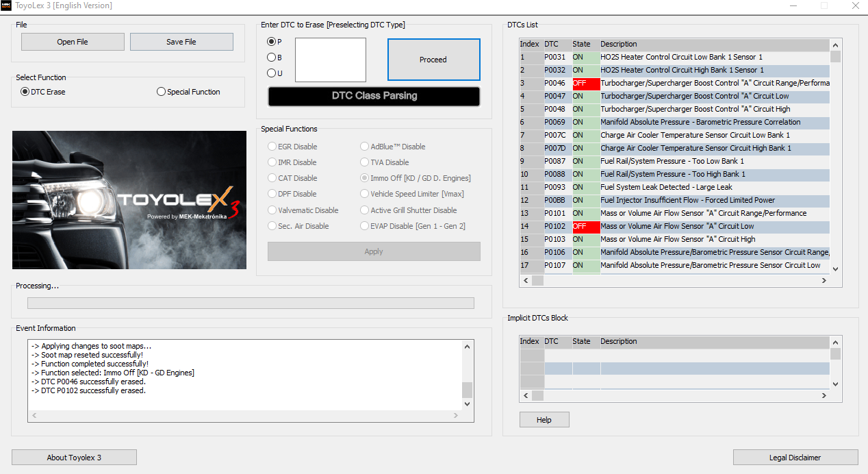
Task: Click the Open File button
Action: 73,42
